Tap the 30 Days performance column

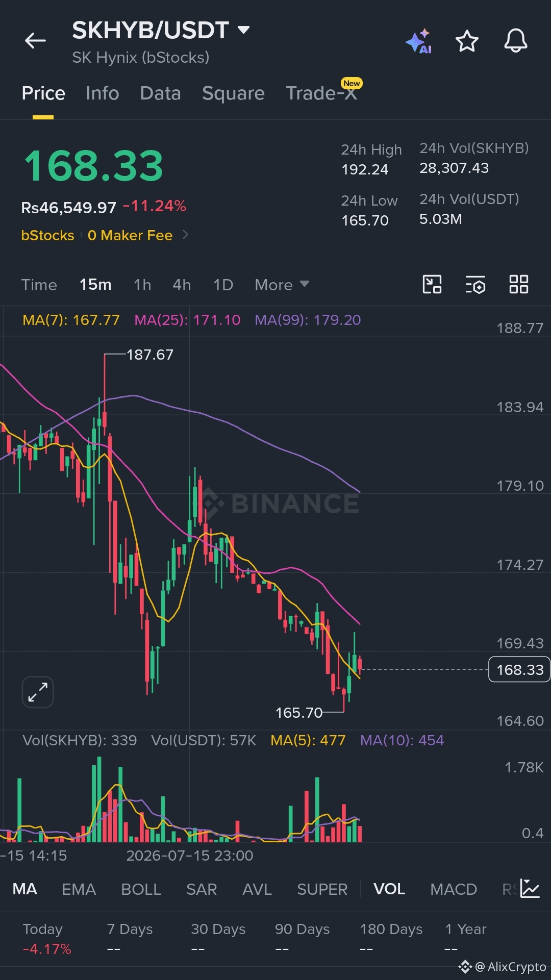pyautogui.click(x=218, y=939)
